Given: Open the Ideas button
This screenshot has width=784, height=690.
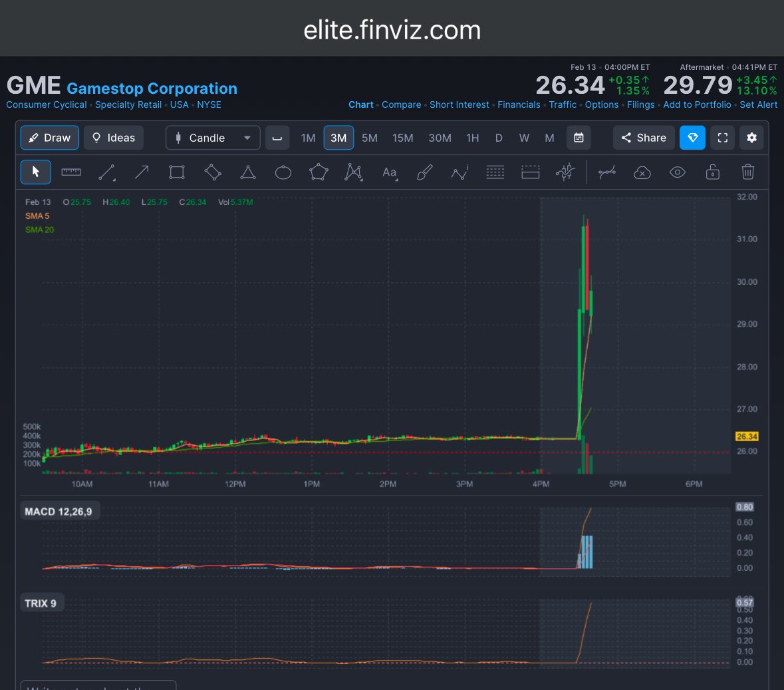Looking at the screenshot, I should 114,138.
